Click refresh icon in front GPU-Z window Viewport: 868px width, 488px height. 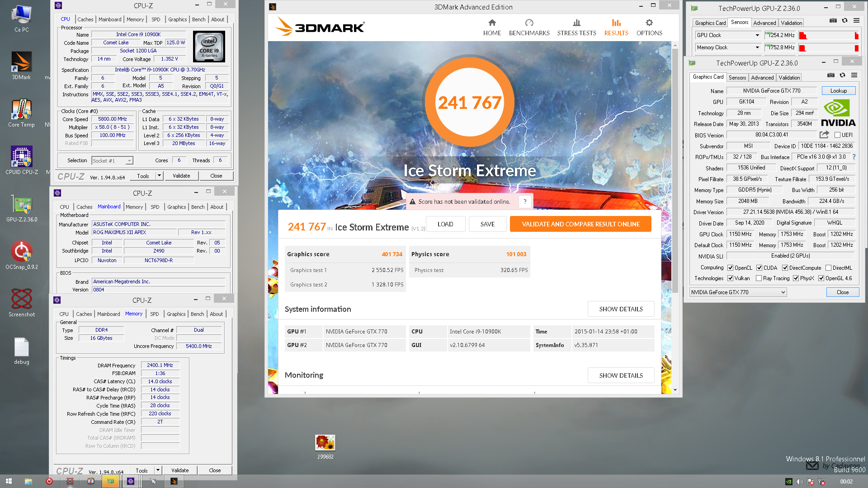pyautogui.click(x=842, y=75)
